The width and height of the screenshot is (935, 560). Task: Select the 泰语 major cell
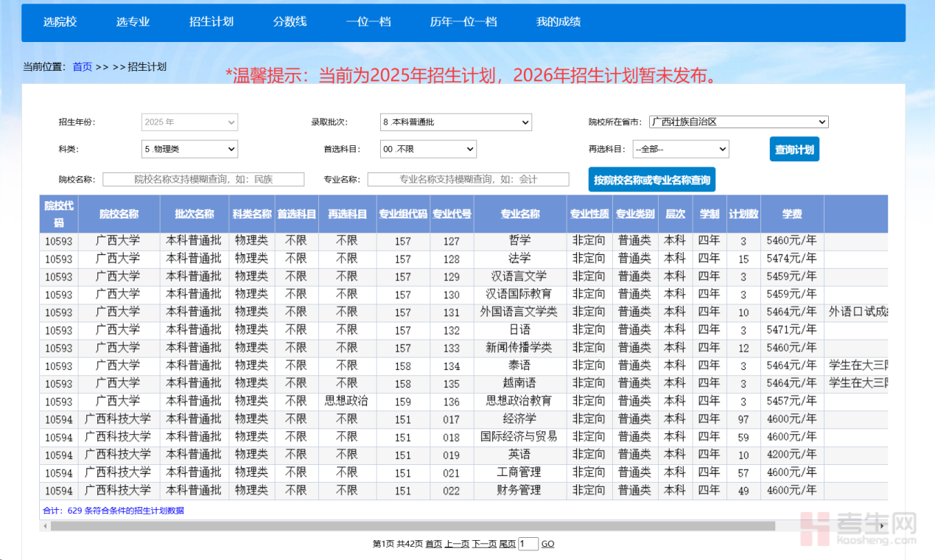(x=520, y=365)
